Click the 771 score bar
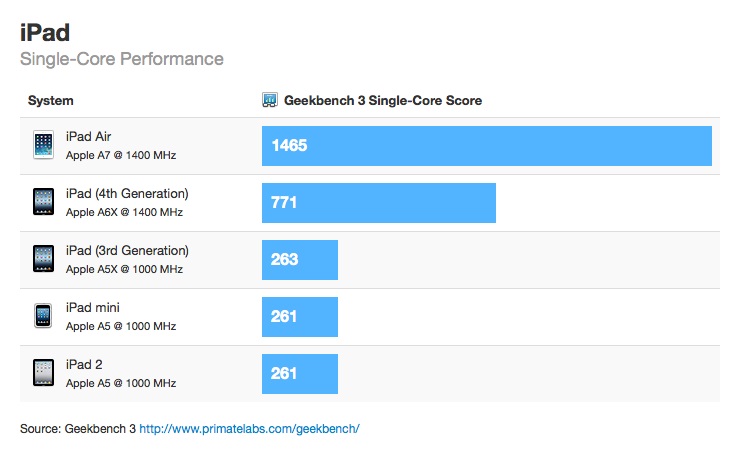Viewport: 740px width, 467px height. click(379, 202)
